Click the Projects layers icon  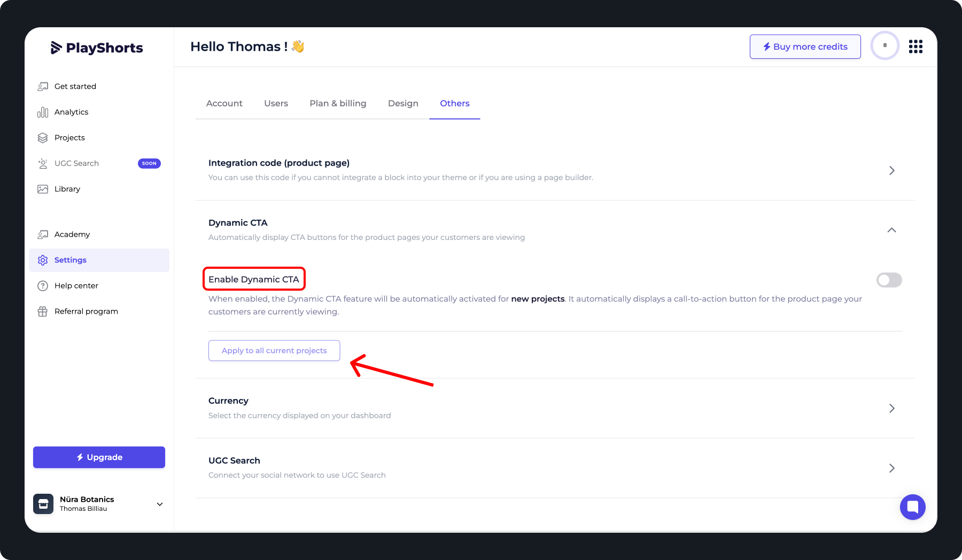43,138
